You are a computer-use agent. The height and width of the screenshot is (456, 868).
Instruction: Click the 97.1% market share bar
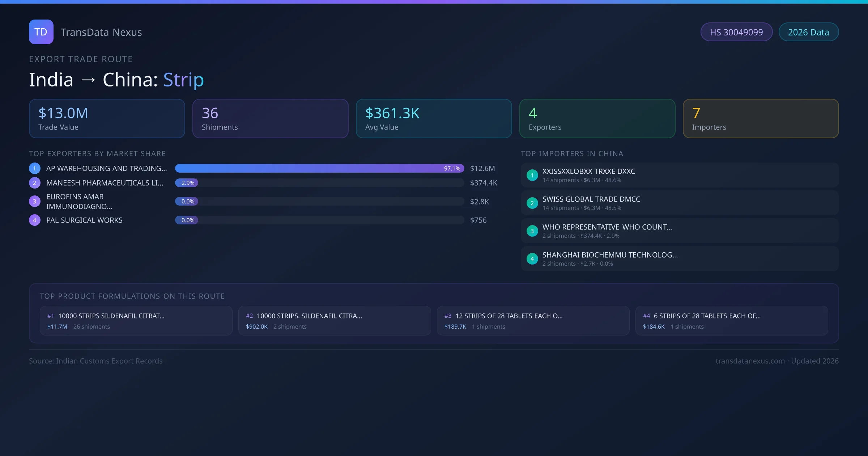tap(319, 168)
